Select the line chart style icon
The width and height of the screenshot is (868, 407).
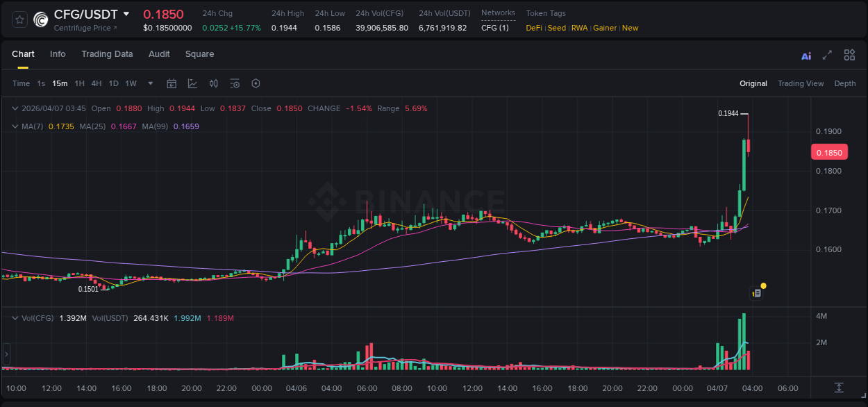pos(191,83)
